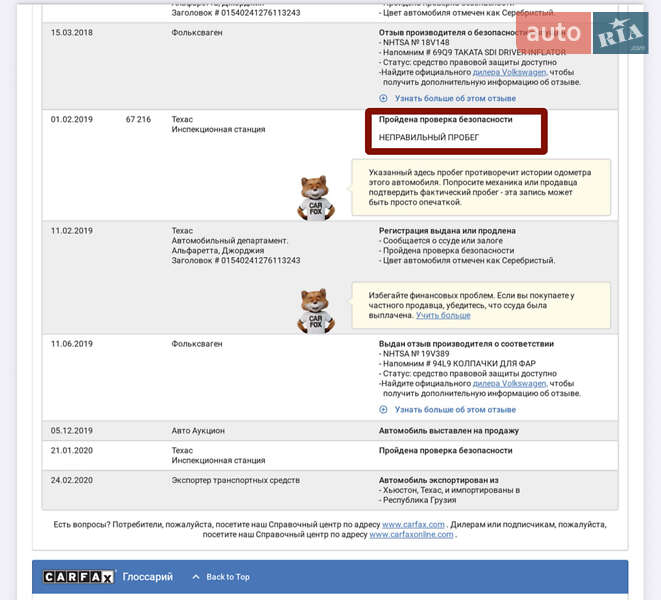Click 'Республика Грузия' text in export row
661x600 pixels.
(x=420, y=500)
